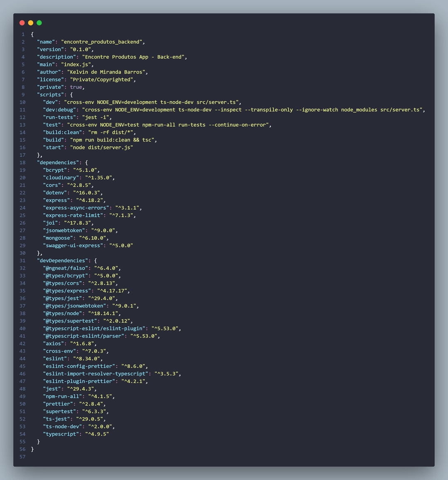448x480 pixels.
Task: Click the "eslint-config-prettier" key
Action: pos(79,366)
